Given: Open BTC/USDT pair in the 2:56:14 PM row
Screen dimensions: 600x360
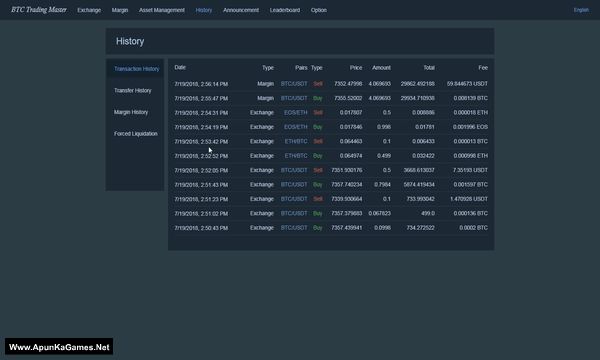Looking at the screenshot, I should tap(294, 84).
